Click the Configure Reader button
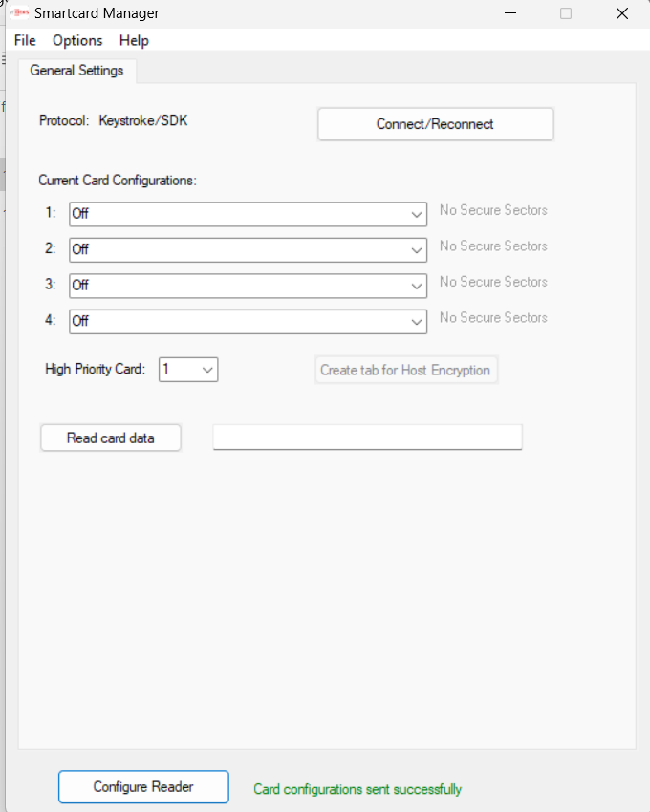Screen dimensions: 650x812 143,787
